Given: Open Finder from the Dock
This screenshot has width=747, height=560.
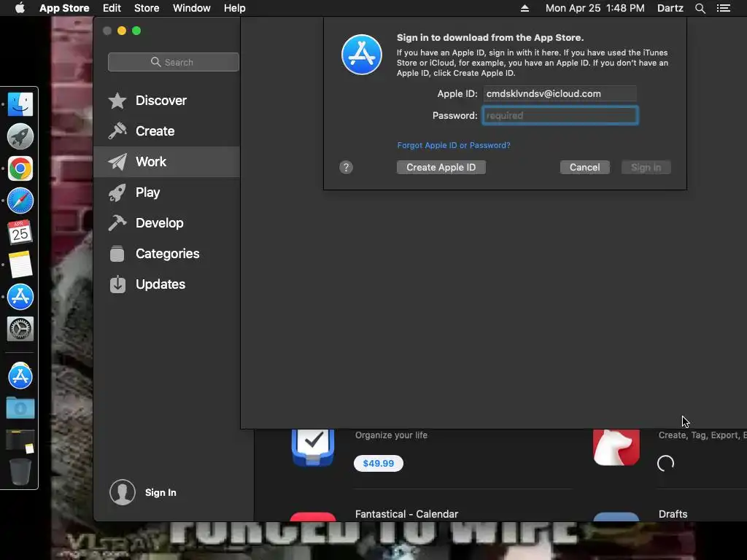Looking at the screenshot, I should coord(20,104).
